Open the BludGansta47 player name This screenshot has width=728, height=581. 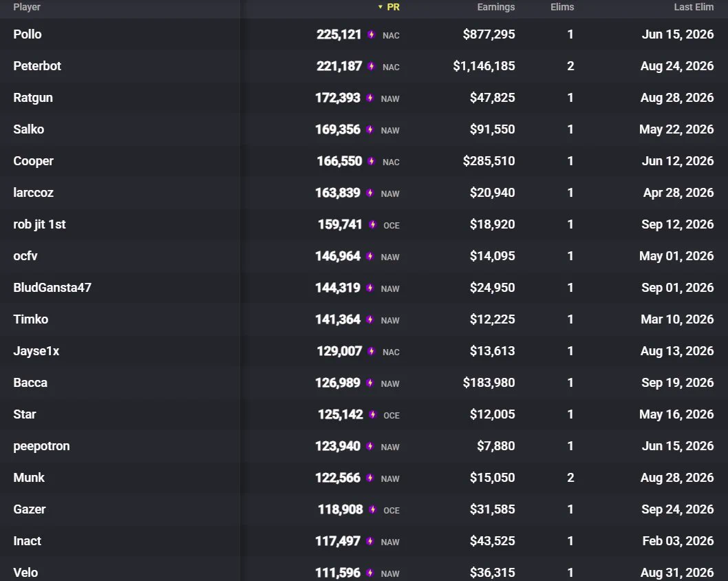52,288
